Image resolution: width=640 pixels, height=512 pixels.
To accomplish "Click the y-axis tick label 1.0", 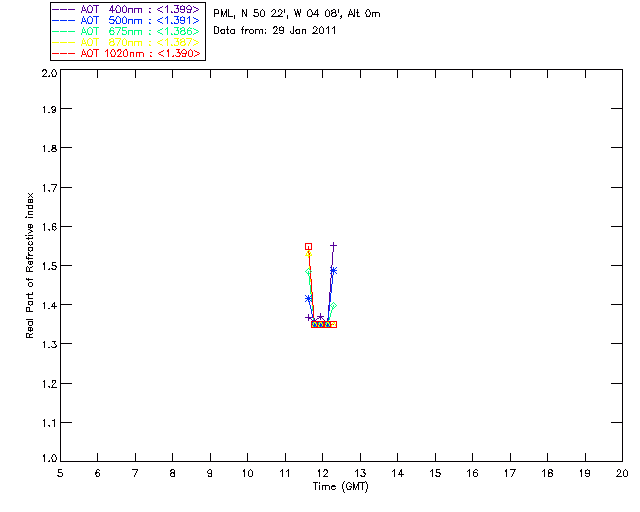I will point(49,458).
